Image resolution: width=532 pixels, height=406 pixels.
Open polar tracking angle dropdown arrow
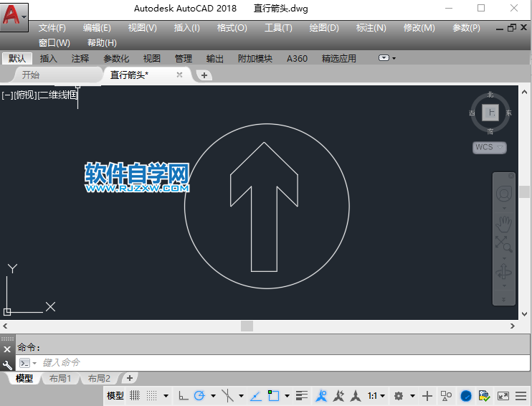click(213, 396)
